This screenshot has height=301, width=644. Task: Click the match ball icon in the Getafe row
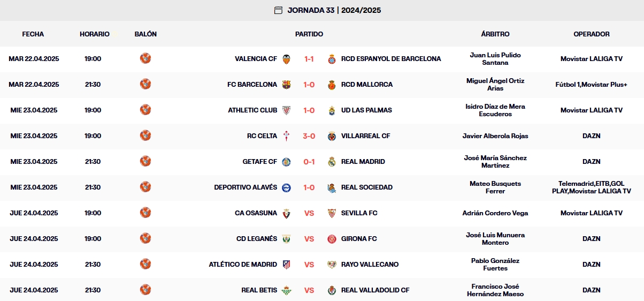(x=145, y=161)
